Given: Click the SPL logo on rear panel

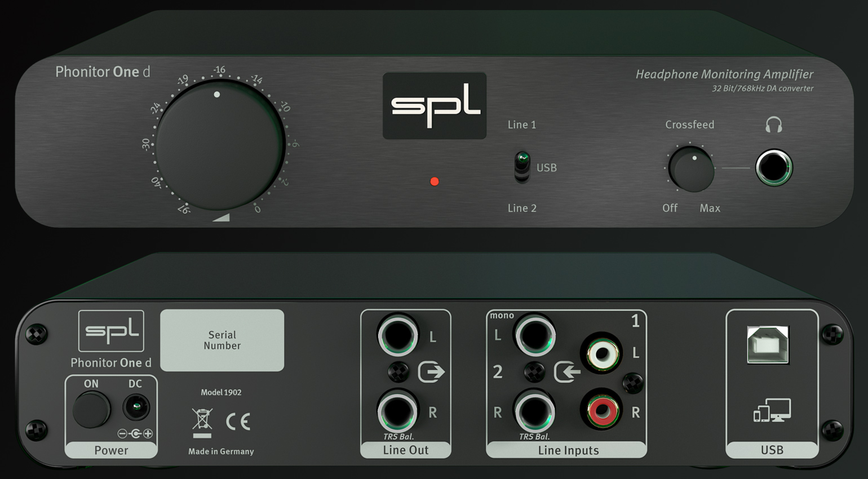Looking at the screenshot, I should pyautogui.click(x=111, y=331).
